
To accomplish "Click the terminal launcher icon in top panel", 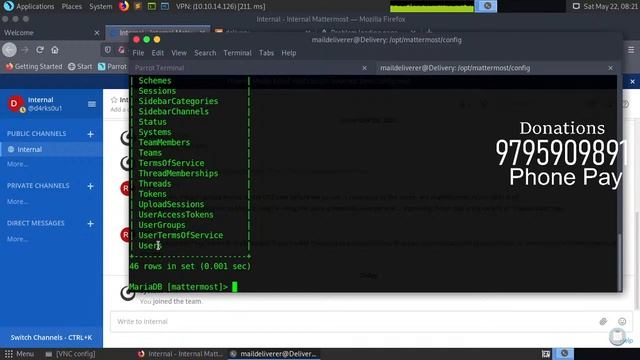I will 151,6.
